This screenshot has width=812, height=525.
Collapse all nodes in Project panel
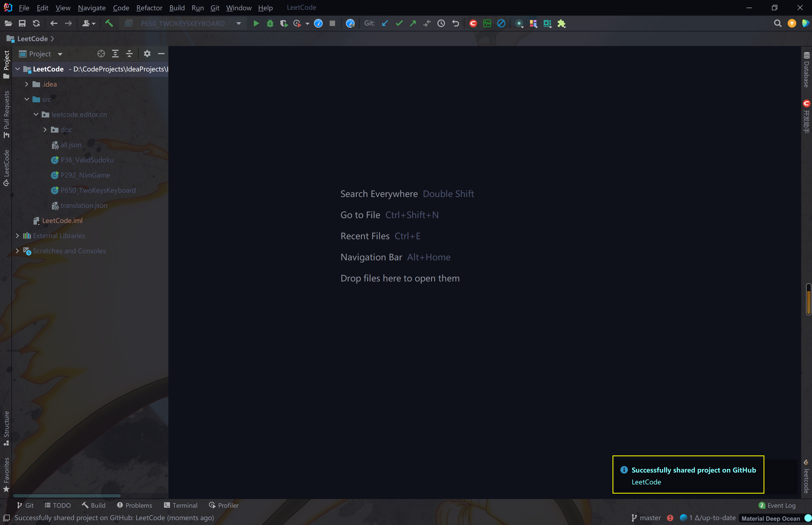[129, 54]
